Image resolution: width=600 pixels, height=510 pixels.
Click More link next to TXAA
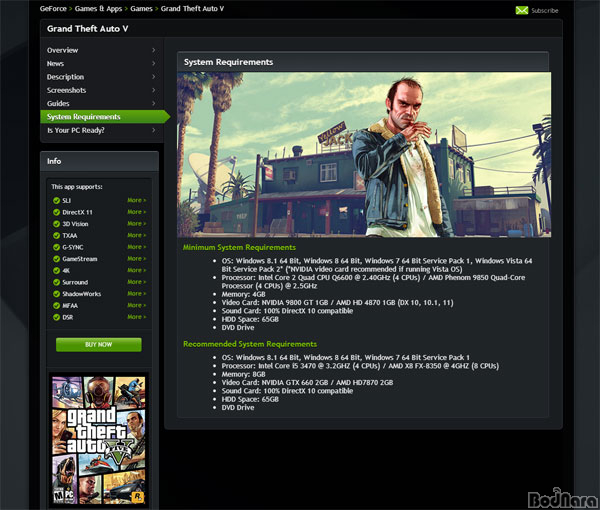(137, 235)
